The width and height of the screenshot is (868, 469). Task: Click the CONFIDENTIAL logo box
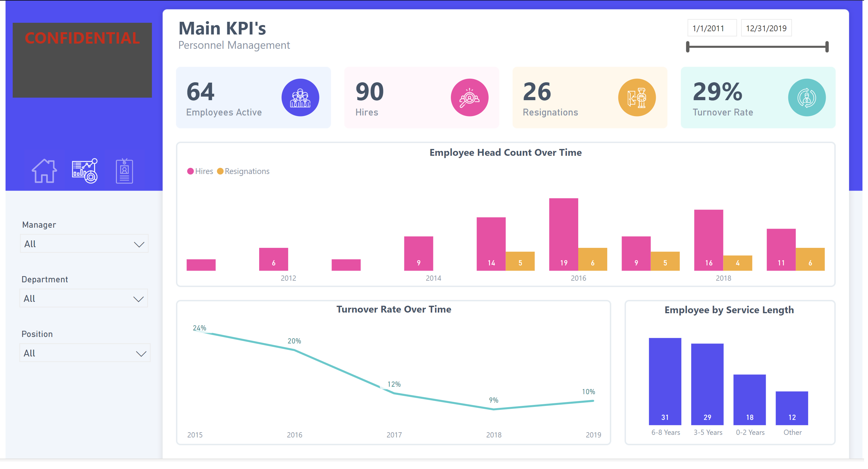82,60
